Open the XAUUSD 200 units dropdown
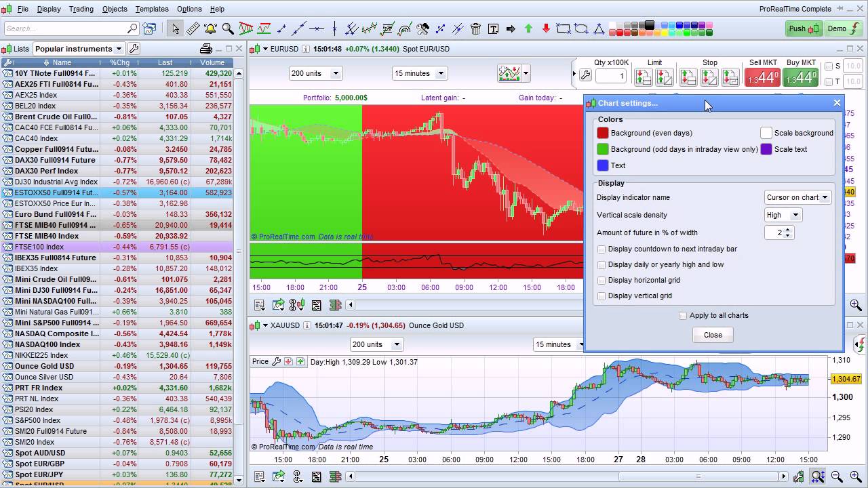Screen dimensions: 868x488 [x=376, y=344]
